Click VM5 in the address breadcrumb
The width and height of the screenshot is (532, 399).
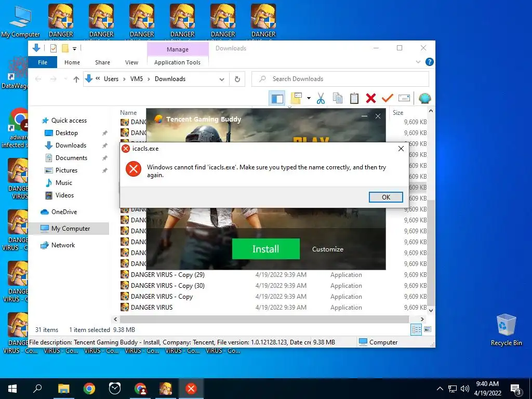137,79
